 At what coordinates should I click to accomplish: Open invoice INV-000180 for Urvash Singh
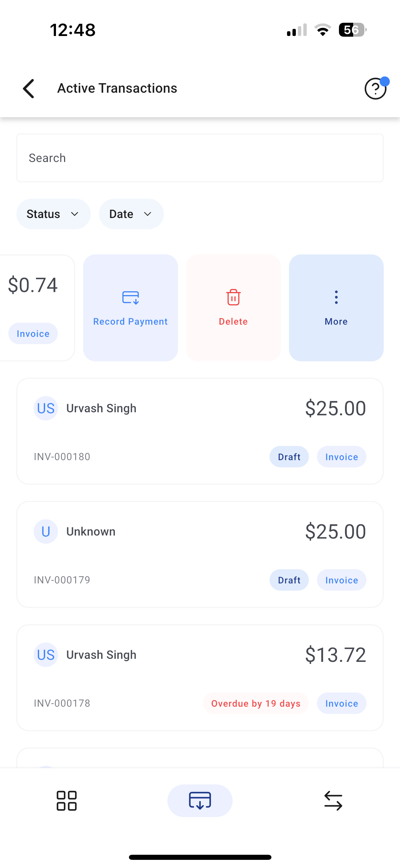click(x=200, y=431)
